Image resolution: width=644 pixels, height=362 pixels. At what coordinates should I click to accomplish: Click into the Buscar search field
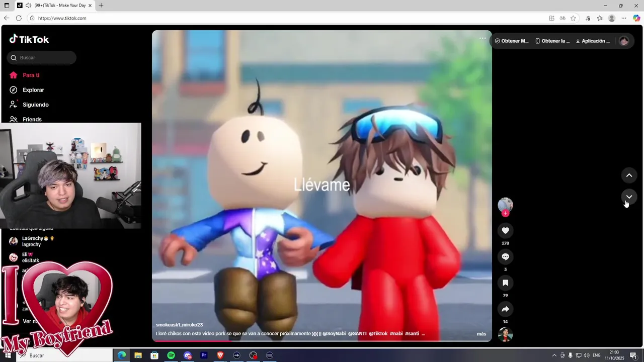click(42, 58)
